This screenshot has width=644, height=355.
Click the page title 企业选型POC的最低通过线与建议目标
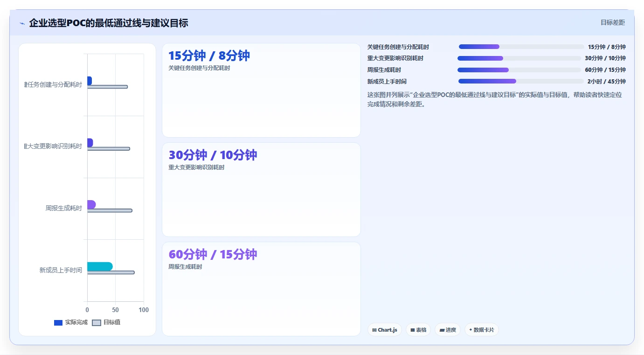[109, 23]
